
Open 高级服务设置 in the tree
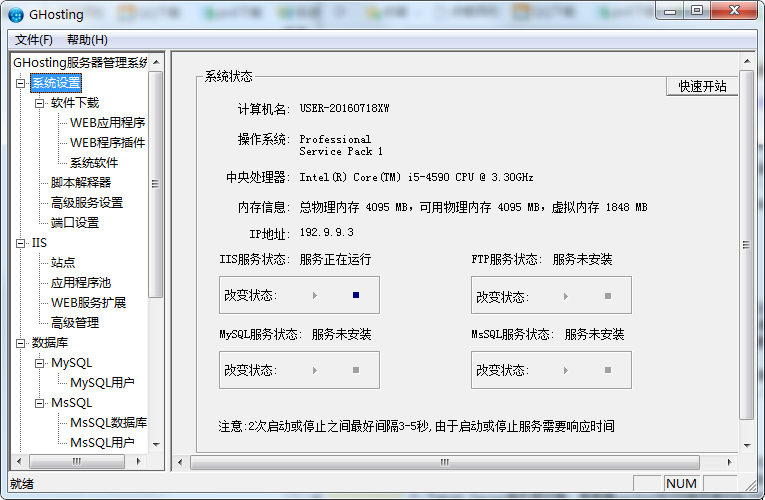coord(87,203)
